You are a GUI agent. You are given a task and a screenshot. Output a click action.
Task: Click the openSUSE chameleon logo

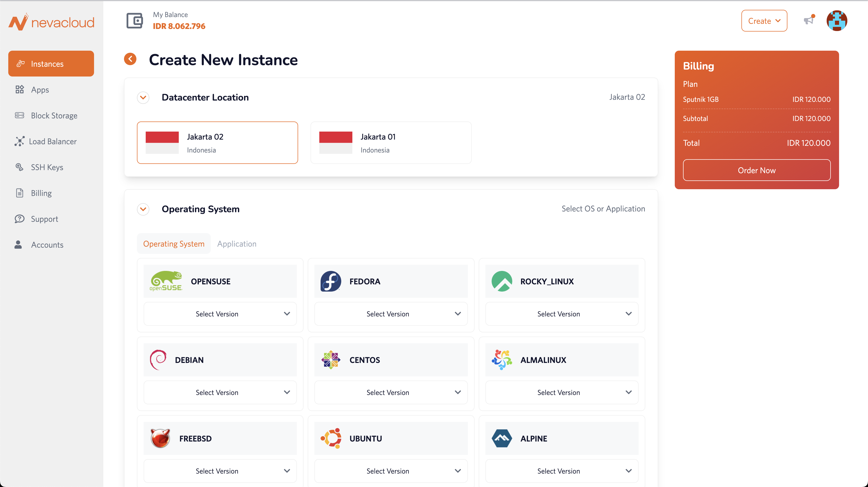click(166, 281)
